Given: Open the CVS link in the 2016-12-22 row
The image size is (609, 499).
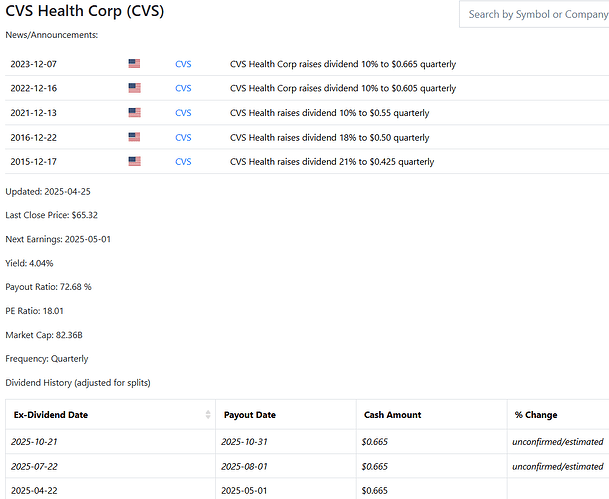Looking at the screenshot, I should tap(183, 137).
